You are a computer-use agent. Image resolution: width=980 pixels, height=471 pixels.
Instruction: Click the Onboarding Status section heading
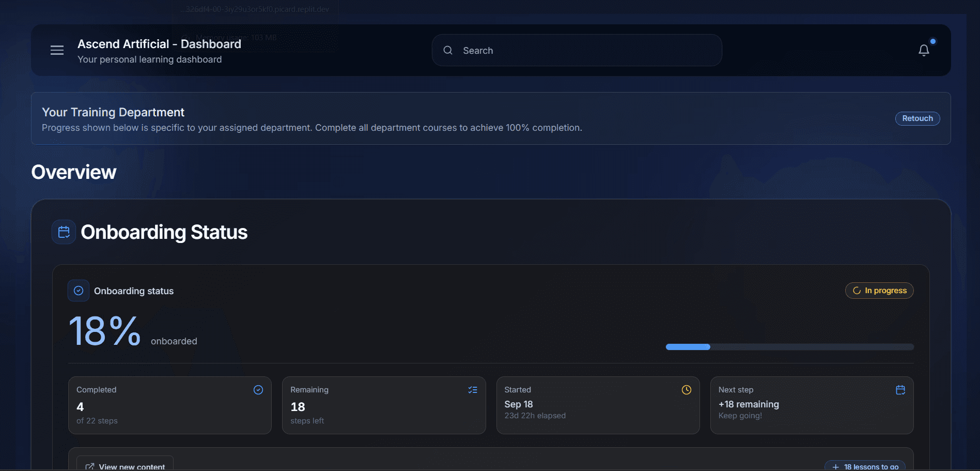click(x=164, y=232)
